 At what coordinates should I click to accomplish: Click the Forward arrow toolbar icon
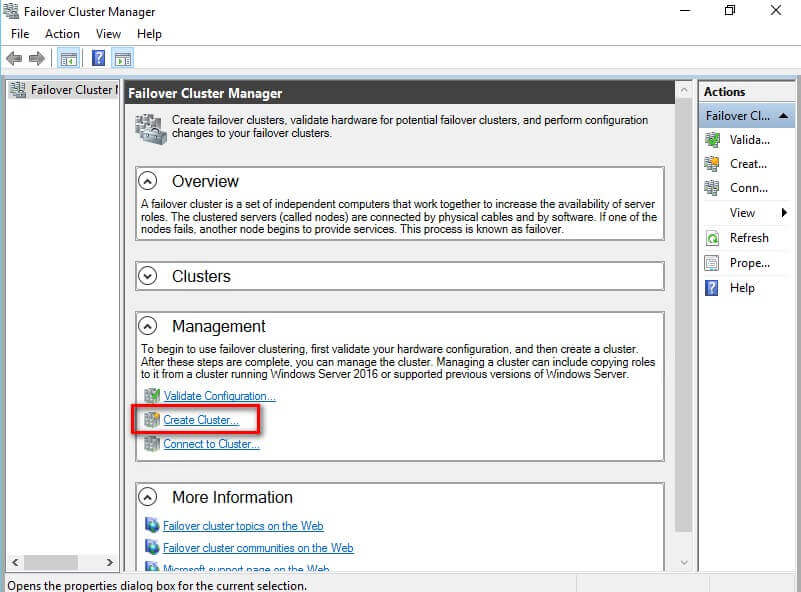click(37, 59)
